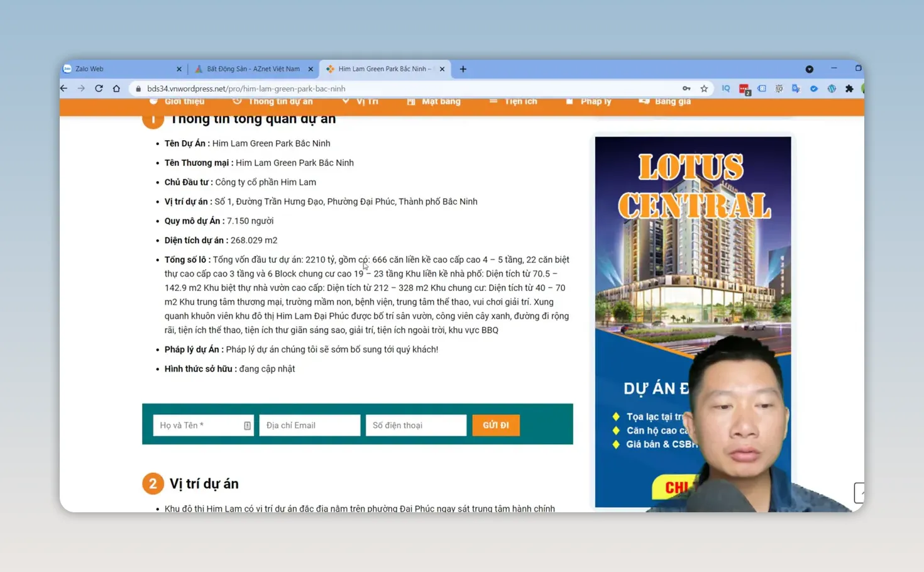Viewport: 924px width, 572px height.
Task: Click the Tổng số lô label
Action: coord(187,260)
